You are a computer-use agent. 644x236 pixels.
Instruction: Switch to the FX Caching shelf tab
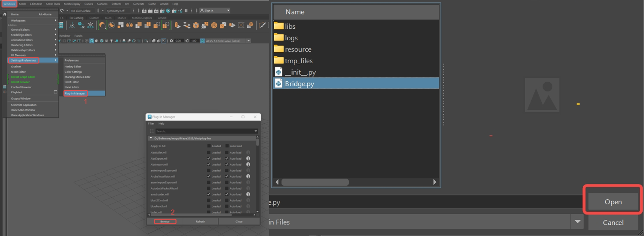click(x=76, y=18)
